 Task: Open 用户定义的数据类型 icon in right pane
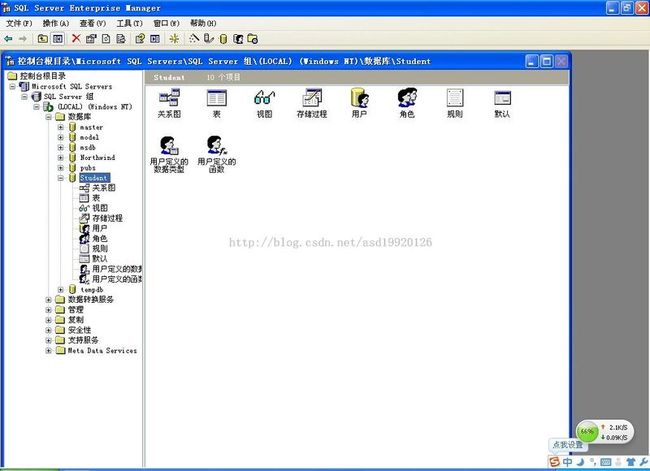169,154
